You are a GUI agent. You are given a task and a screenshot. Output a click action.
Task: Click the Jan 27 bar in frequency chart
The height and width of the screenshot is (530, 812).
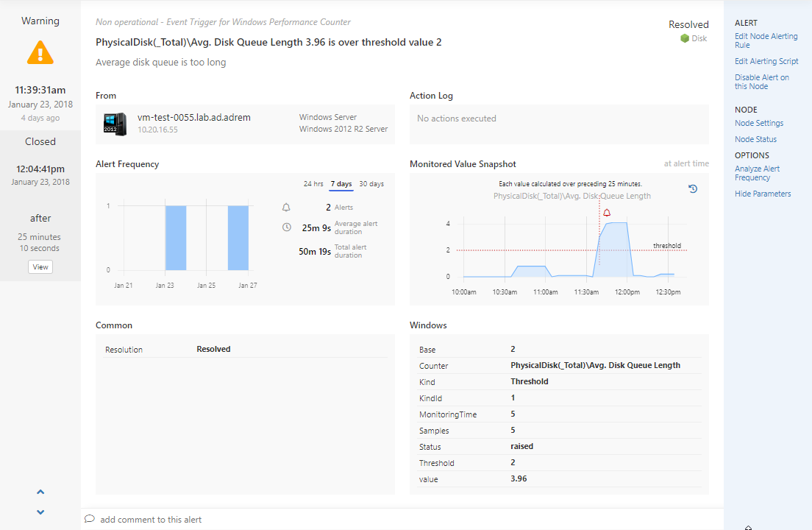[x=238, y=238]
